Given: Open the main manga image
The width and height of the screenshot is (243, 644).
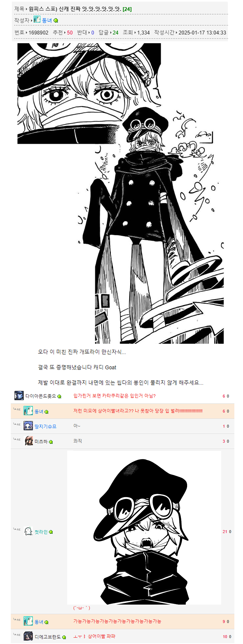Looking at the screenshot, I should pos(120,193).
